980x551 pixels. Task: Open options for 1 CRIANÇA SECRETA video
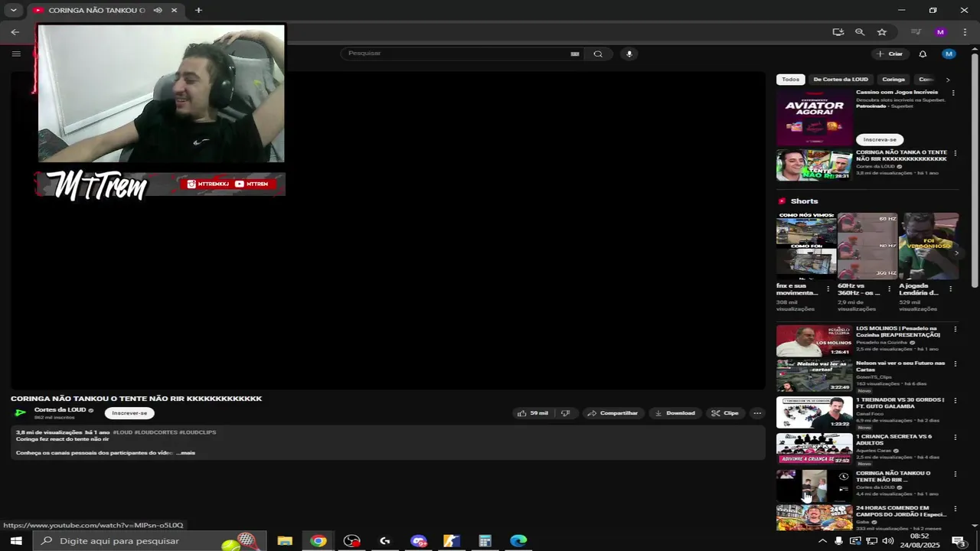(955, 437)
